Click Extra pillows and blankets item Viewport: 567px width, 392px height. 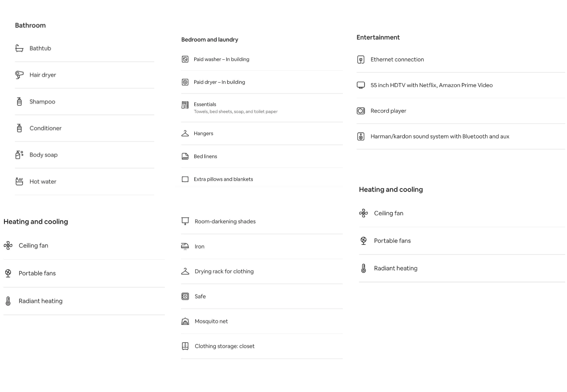point(262,179)
